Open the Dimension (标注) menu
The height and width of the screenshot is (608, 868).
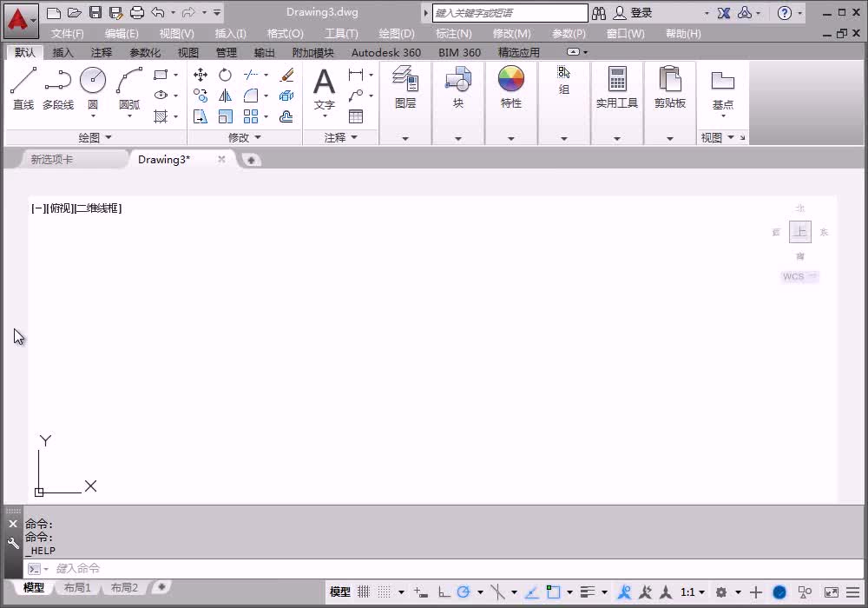click(x=453, y=33)
